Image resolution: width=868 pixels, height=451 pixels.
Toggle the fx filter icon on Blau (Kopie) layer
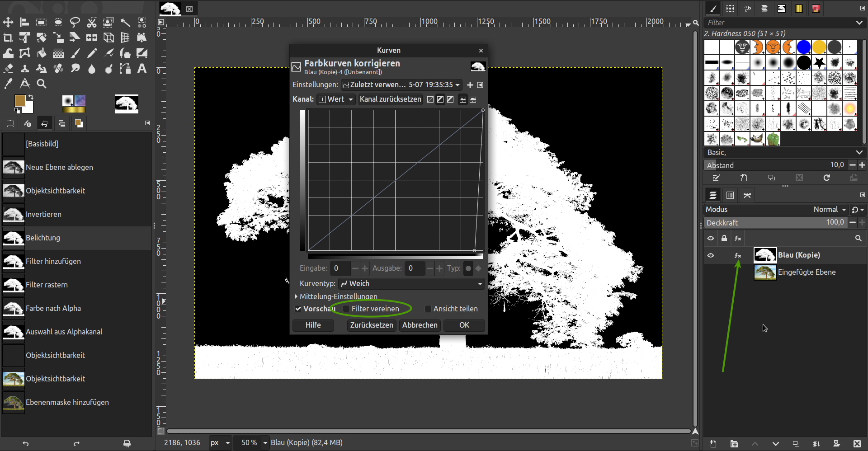[738, 255]
